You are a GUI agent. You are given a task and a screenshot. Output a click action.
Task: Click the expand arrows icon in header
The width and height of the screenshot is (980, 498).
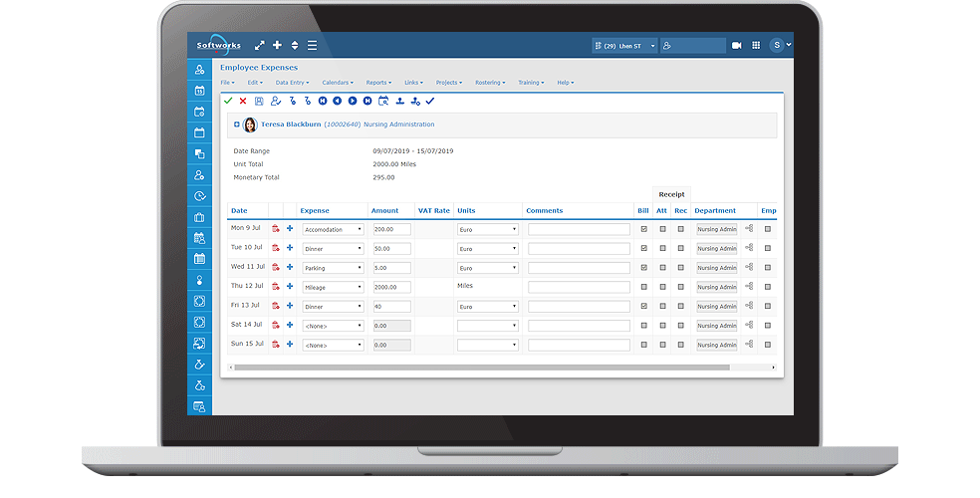click(x=259, y=45)
